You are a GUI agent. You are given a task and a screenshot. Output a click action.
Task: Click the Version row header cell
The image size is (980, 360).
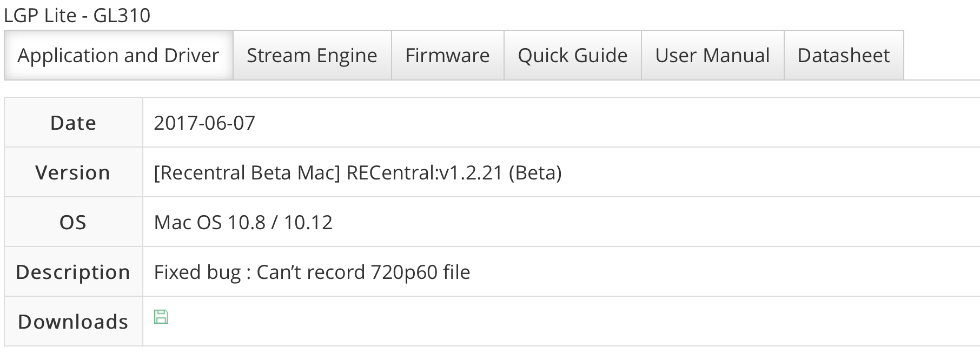[x=74, y=172]
